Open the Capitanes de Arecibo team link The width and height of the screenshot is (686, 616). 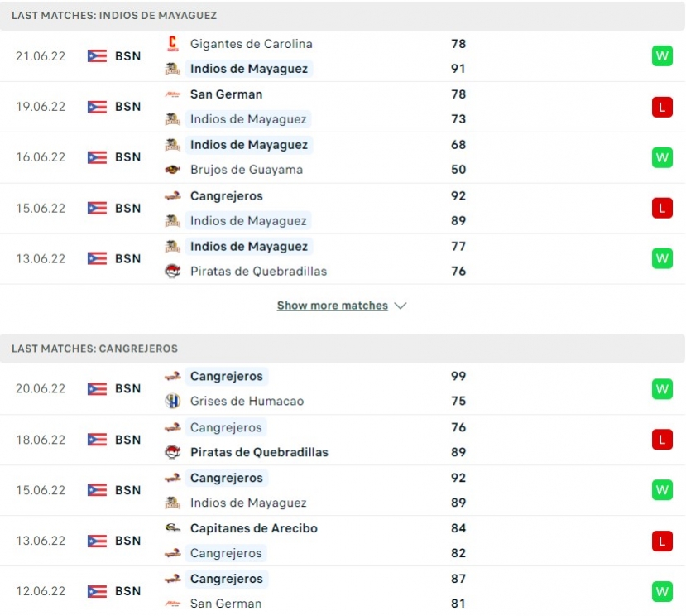click(x=254, y=528)
